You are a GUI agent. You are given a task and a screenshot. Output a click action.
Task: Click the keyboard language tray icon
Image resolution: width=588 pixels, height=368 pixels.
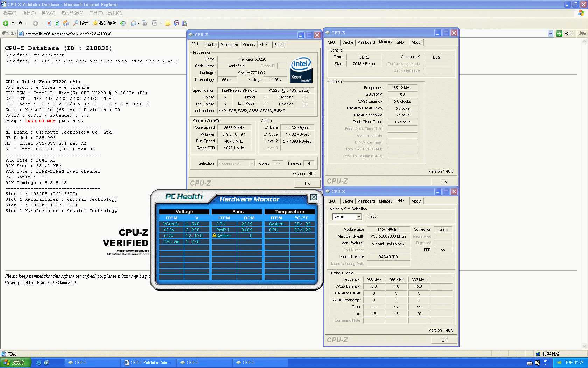[530, 363]
